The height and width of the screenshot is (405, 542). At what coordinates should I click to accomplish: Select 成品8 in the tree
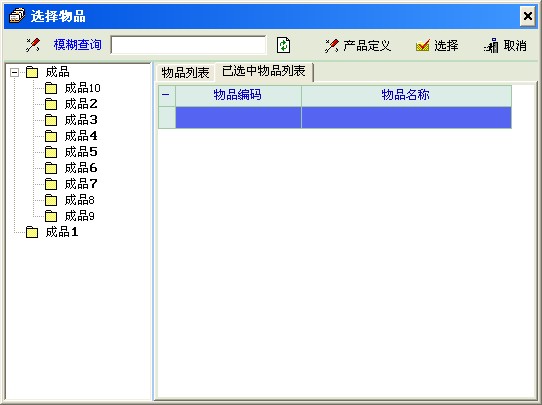pos(80,200)
